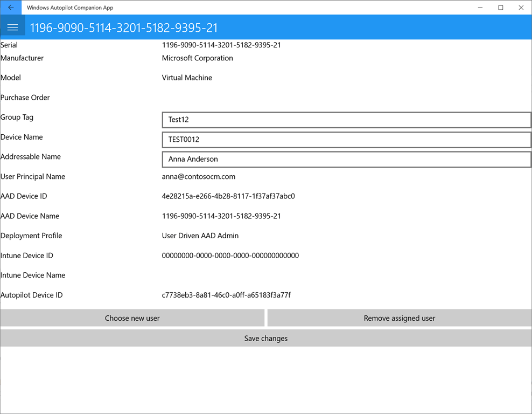Click the Device Name field showing TEST0012
This screenshot has width=532, height=414.
(x=345, y=140)
